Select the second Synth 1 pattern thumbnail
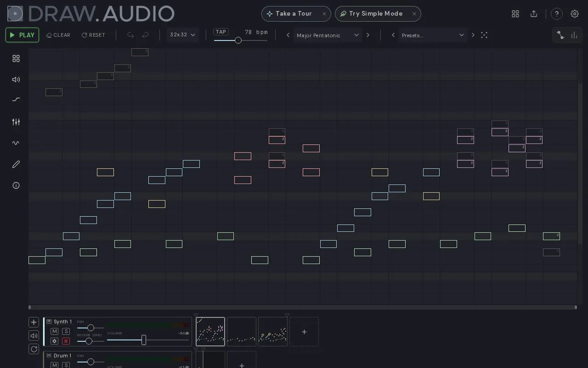The image size is (588, 368). [242, 332]
